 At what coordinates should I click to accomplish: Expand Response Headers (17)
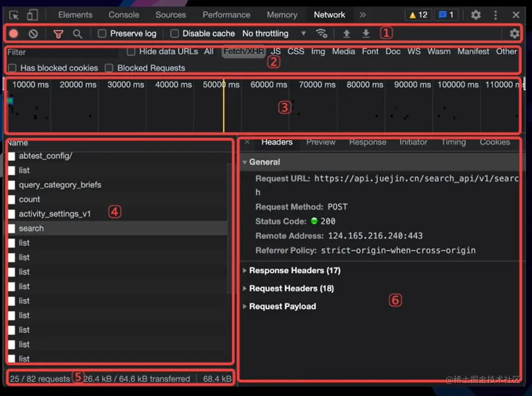244,271
